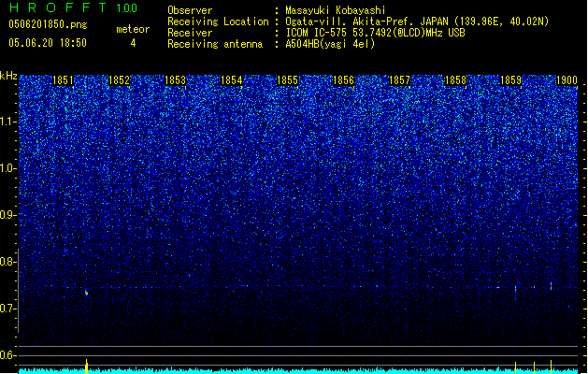Click the 0.7 kHz axis tick label

pyautogui.click(x=7, y=309)
